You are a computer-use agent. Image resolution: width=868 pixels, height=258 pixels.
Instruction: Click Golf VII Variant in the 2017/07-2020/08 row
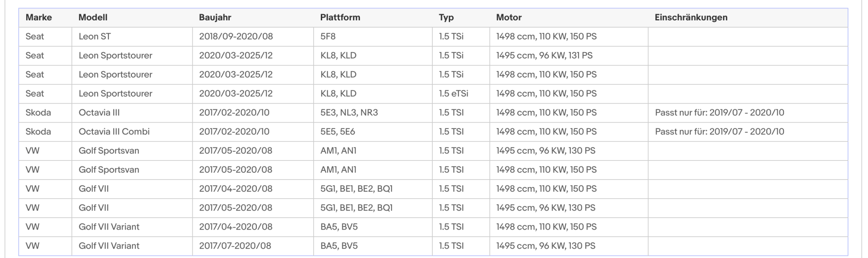click(132, 246)
